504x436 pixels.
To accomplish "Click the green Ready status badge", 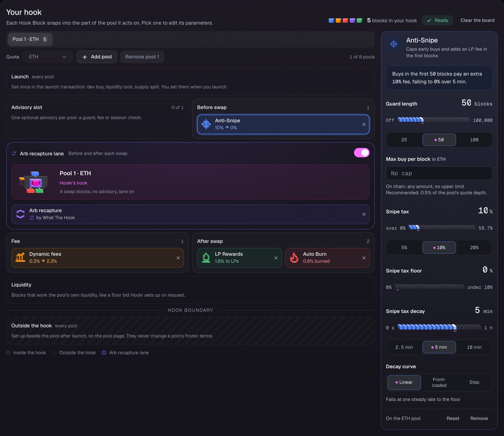I will (x=437, y=20).
